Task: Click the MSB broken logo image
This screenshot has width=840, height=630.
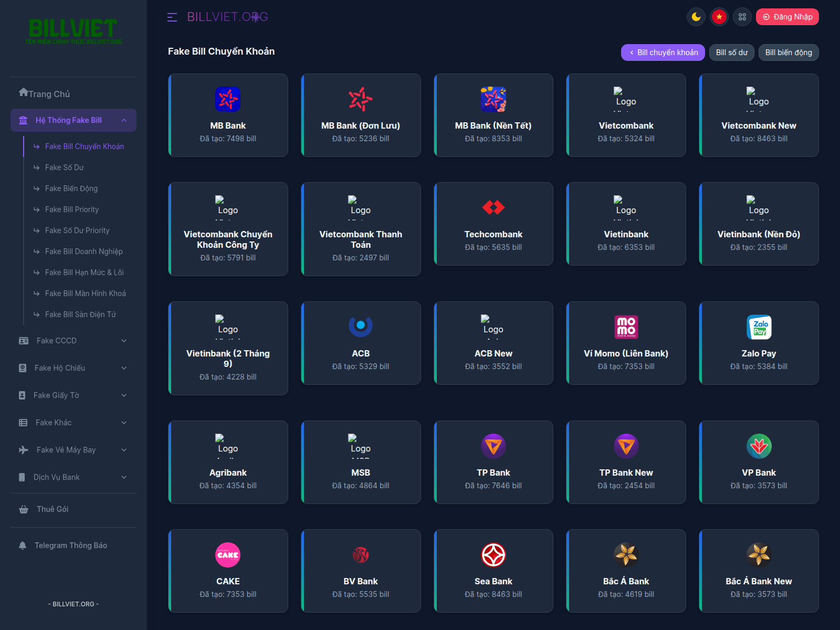Action: (x=361, y=446)
